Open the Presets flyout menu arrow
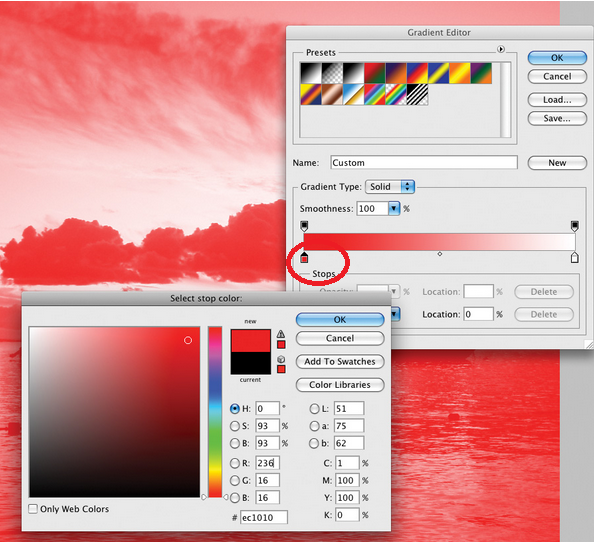Viewport: 594px width, 543px height. [501, 49]
